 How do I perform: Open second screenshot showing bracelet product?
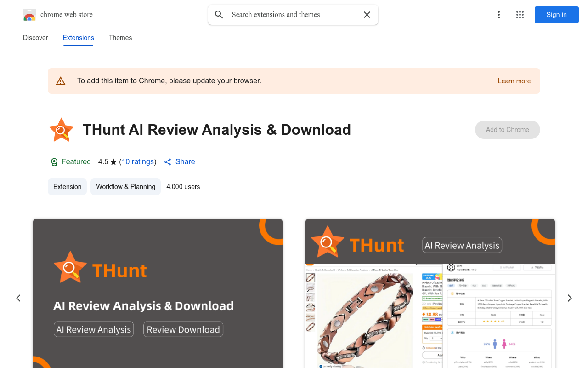click(x=430, y=293)
